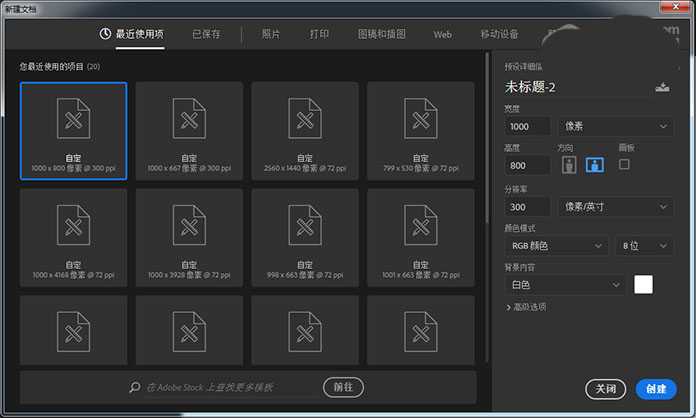696x418 pixels.
Task: Click the 关闭 button
Action: 605,389
